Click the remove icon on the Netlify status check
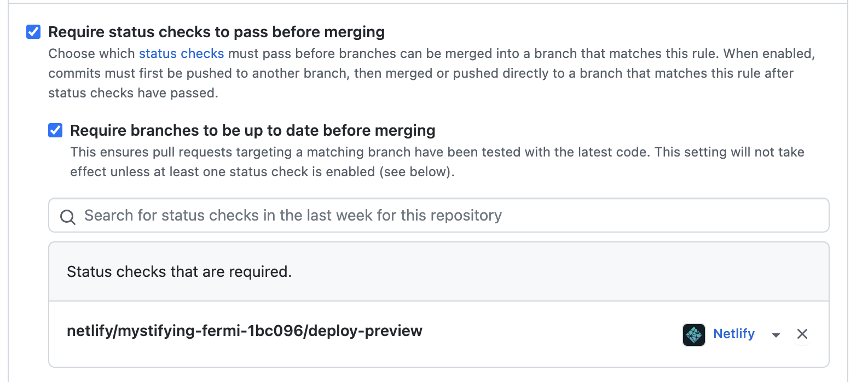The height and width of the screenshot is (382, 868). tap(802, 334)
